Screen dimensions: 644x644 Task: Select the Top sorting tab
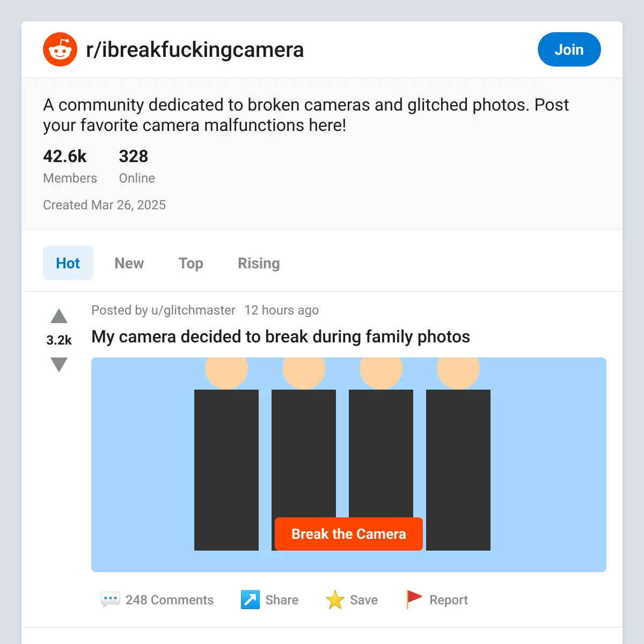(191, 263)
